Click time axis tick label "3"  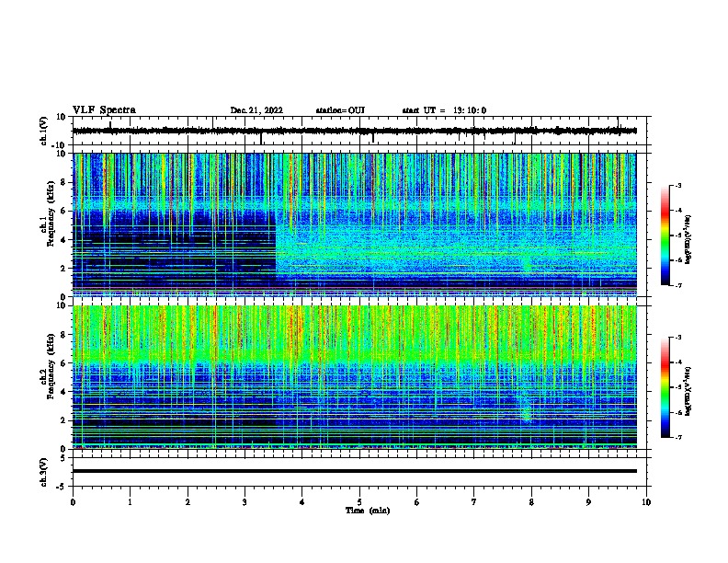pyautogui.click(x=245, y=502)
